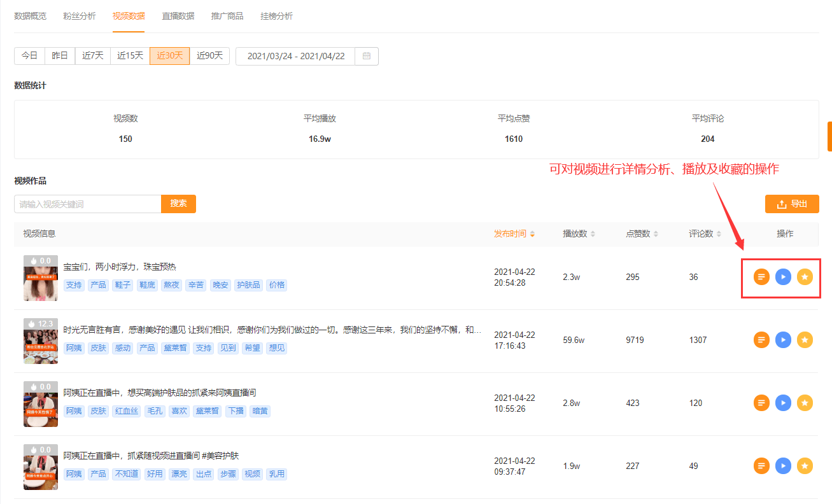The image size is (832, 504).
Task: Favorite the first video with star icon
Action: click(805, 277)
